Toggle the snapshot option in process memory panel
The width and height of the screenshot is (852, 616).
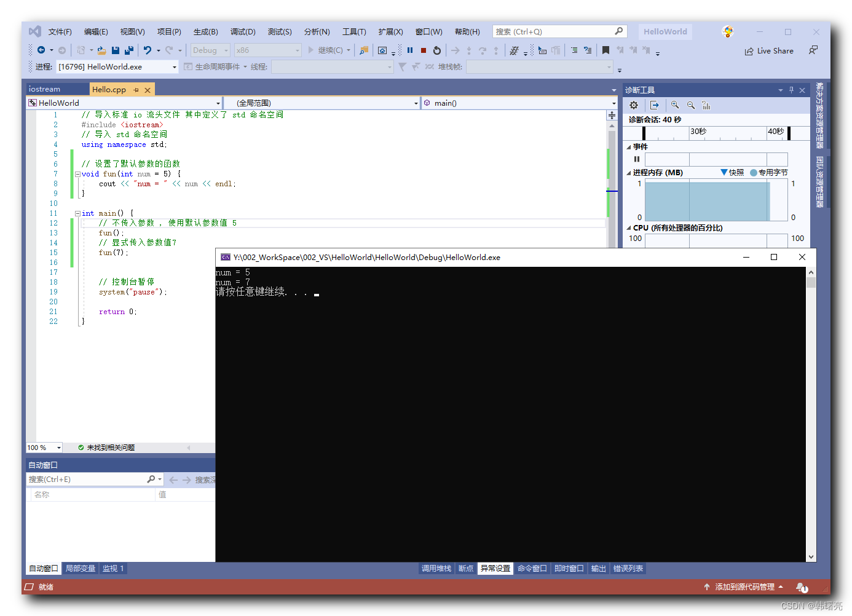tap(732, 172)
